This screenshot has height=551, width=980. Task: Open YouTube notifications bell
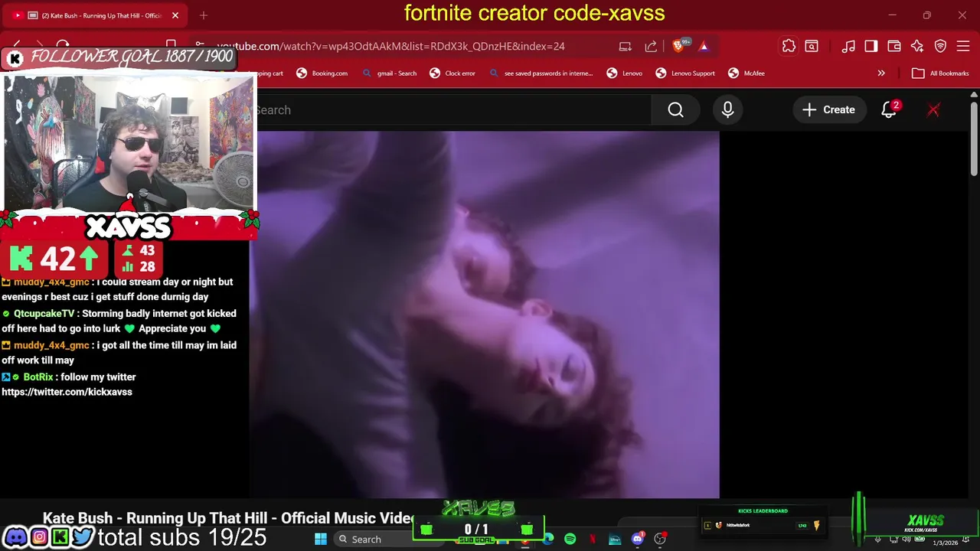tap(889, 110)
